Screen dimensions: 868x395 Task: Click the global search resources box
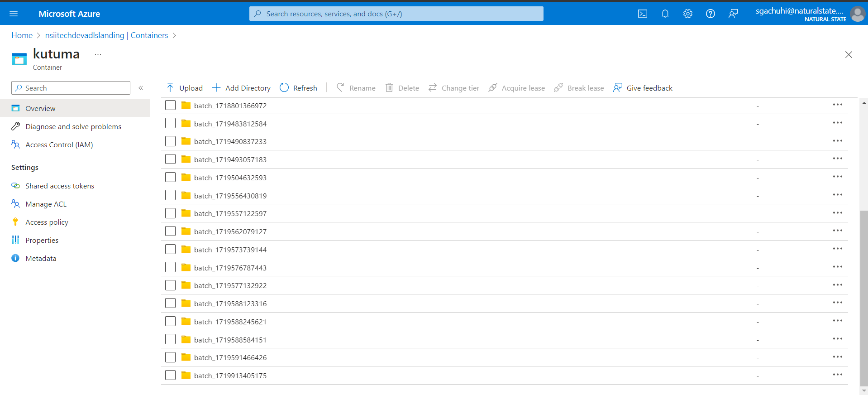coord(396,14)
